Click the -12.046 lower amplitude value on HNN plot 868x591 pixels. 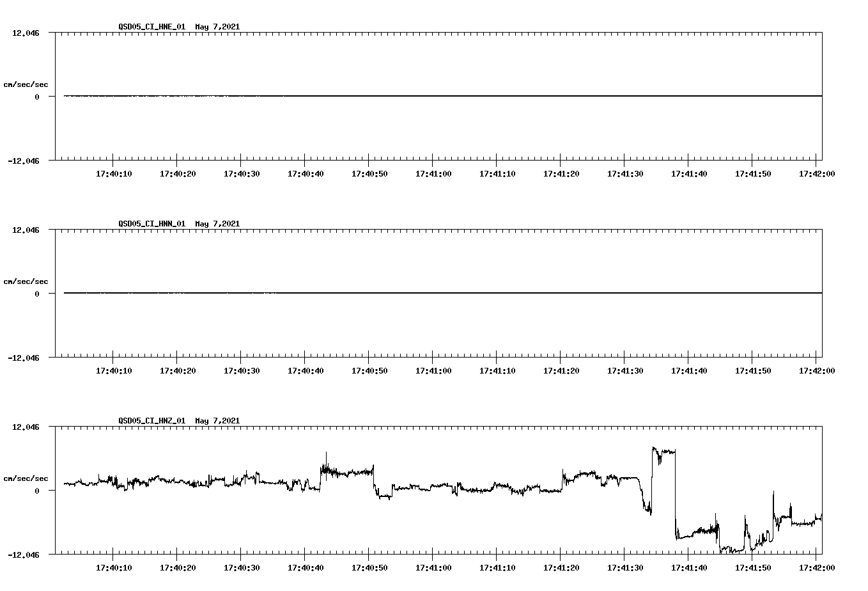tap(22, 358)
